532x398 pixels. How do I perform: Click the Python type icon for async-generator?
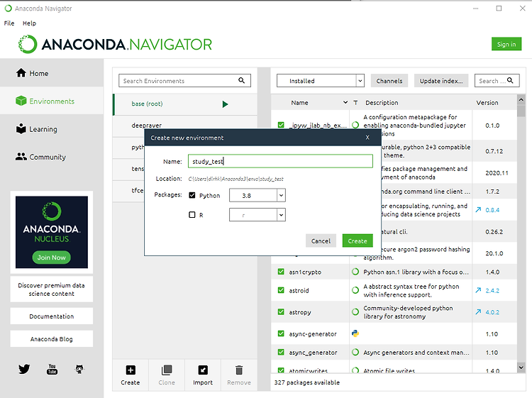click(355, 333)
